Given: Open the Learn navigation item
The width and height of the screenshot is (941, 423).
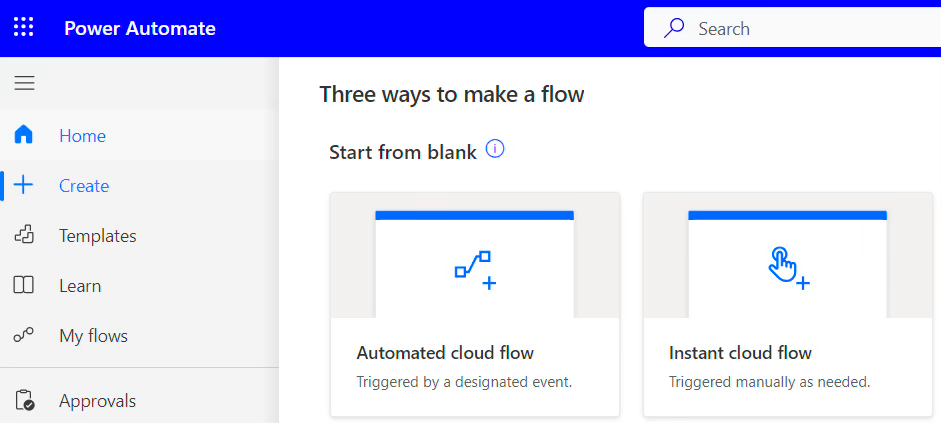Looking at the screenshot, I should click(80, 286).
